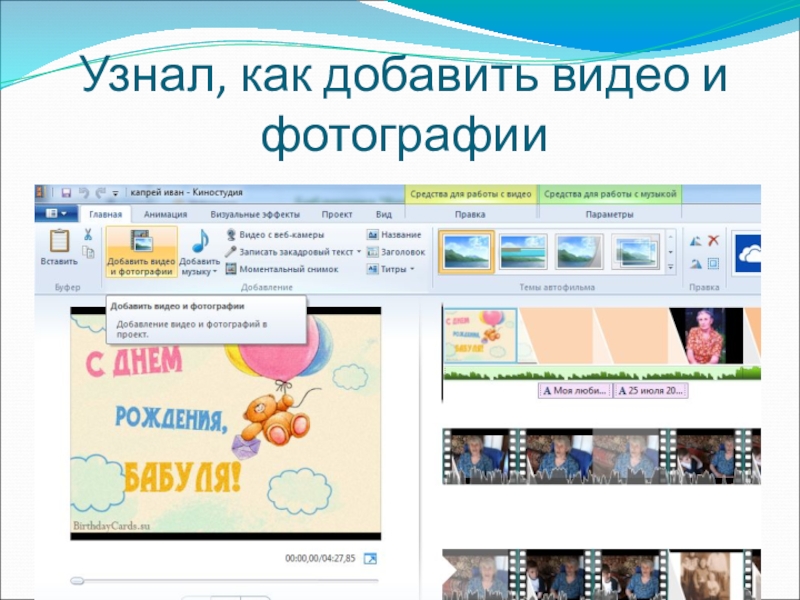Click the green audio waveform track
This screenshot has height=600, width=800.
(602, 374)
